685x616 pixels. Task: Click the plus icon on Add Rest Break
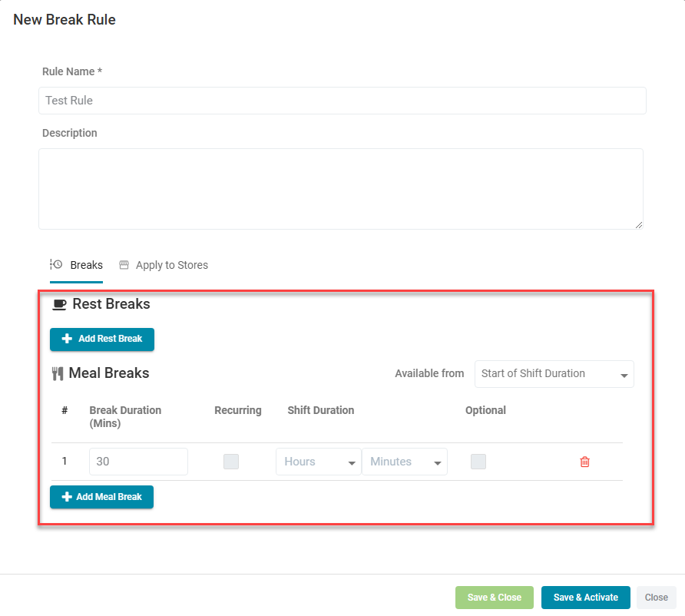[67, 339]
